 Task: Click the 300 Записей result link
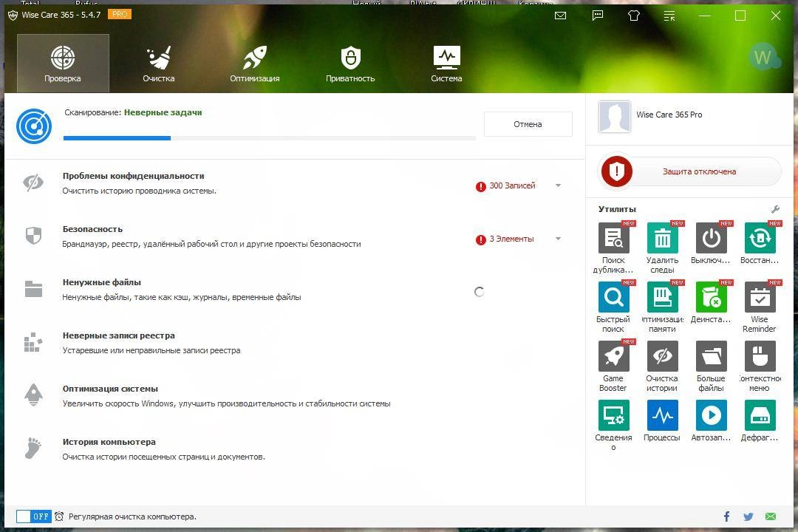(512, 185)
